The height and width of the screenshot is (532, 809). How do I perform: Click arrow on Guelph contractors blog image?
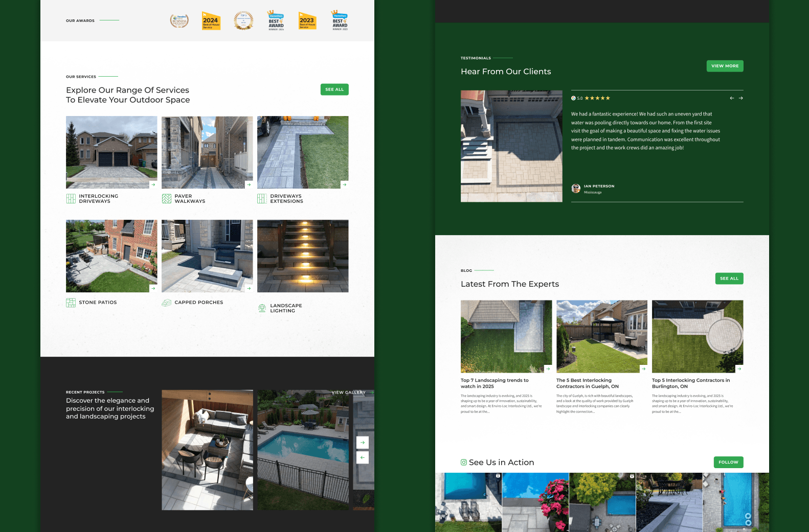click(643, 368)
